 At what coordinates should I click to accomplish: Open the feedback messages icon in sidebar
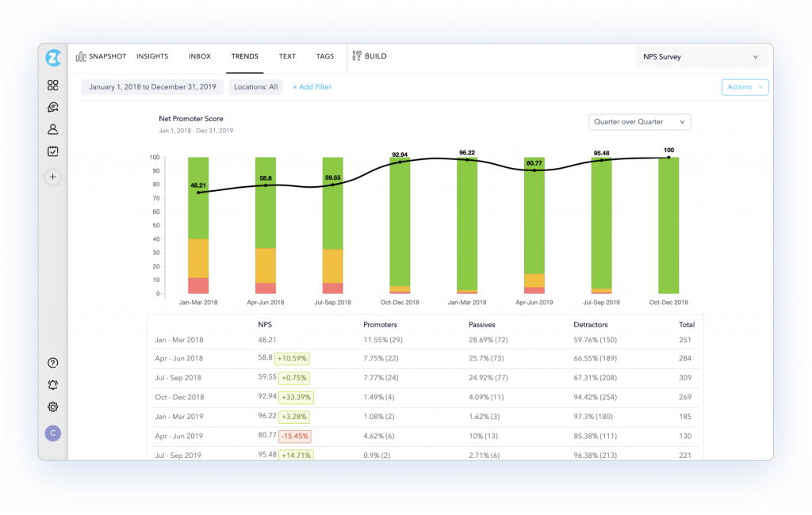[x=52, y=107]
